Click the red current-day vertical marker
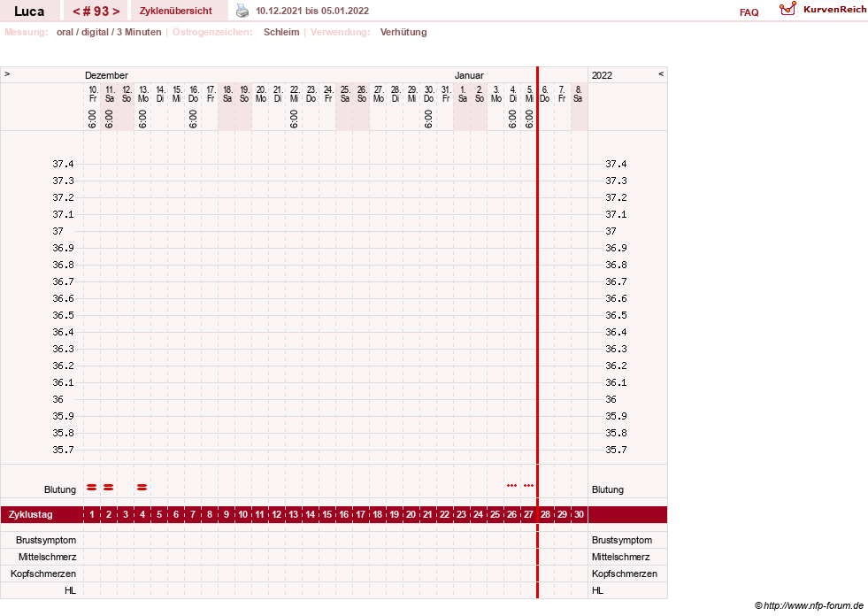Screen dimensions: 868x616 537,333
